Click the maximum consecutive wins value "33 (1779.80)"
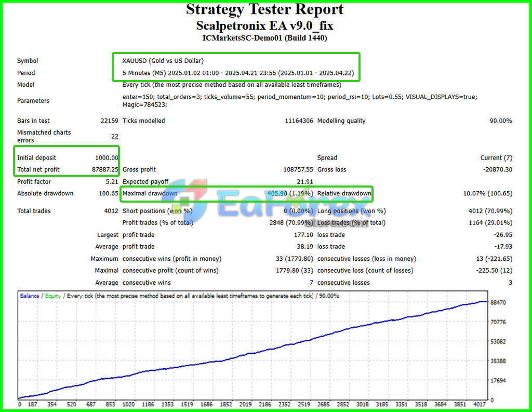532x412 pixels. coord(295,259)
